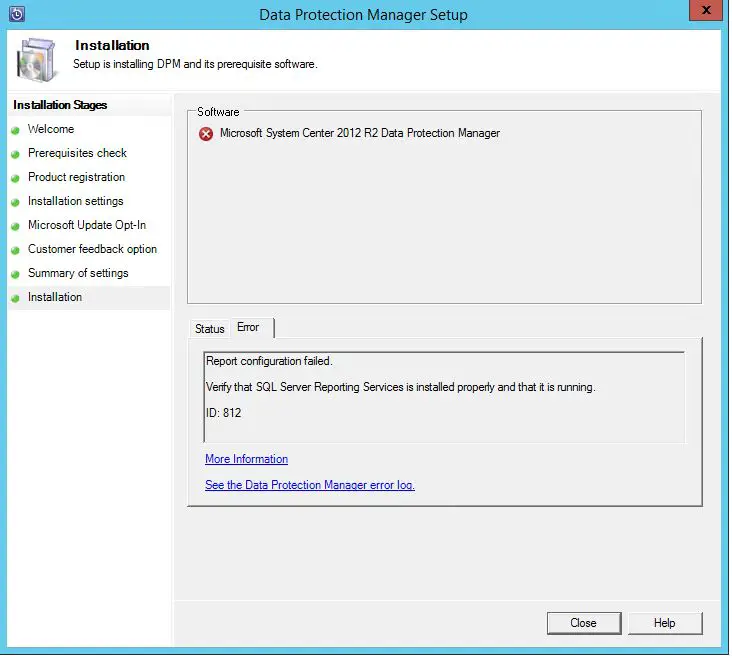732x658 pixels.
Task: Select the Customer feedback option stage
Action: (x=92, y=249)
